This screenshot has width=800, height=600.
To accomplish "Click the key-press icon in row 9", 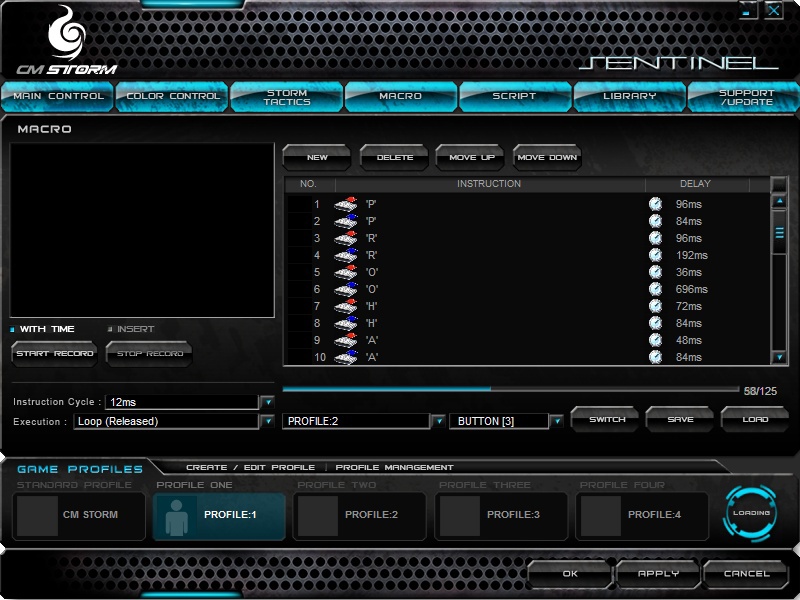I will click(x=345, y=340).
